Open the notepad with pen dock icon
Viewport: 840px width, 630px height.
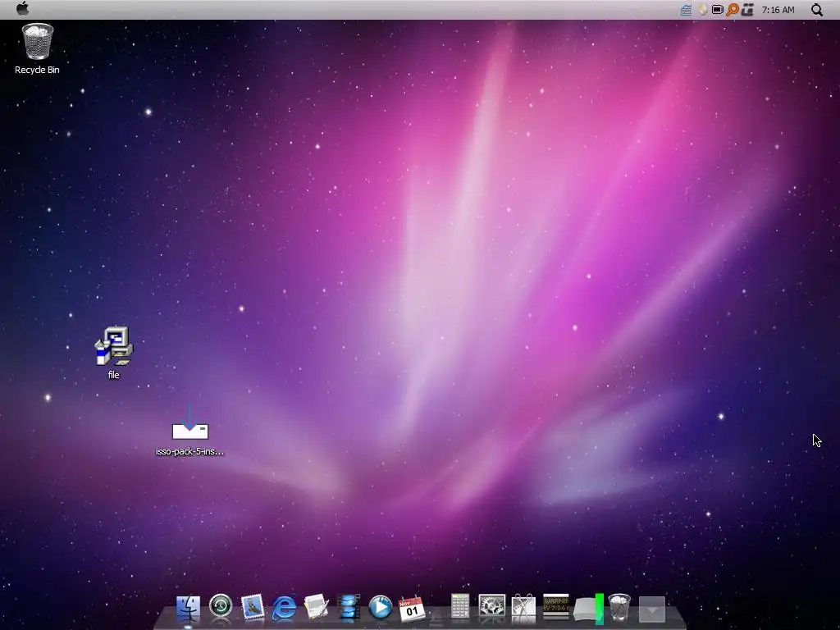316,608
